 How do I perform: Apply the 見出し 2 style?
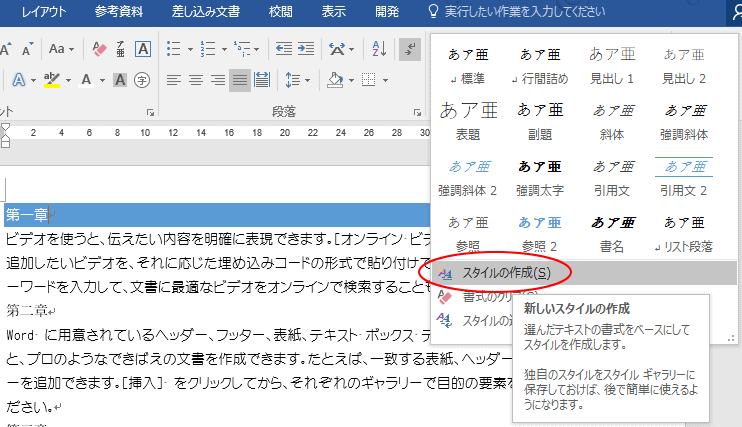pyautogui.click(x=683, y=66)
